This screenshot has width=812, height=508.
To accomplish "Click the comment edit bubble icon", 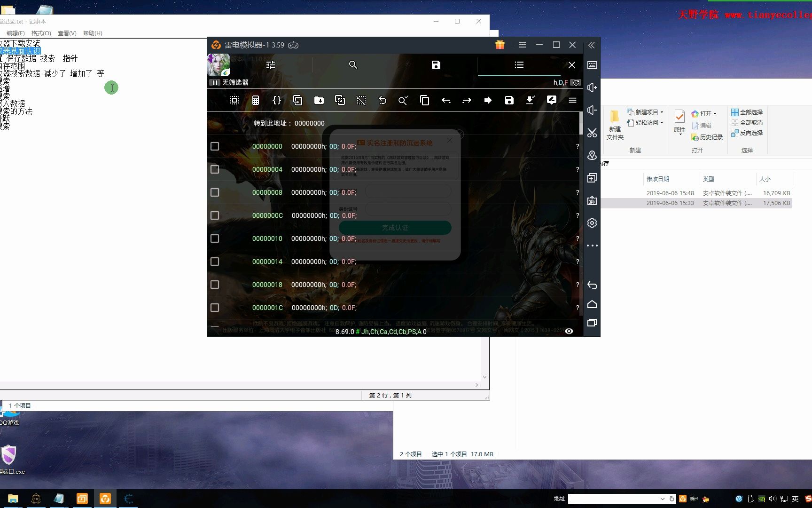I will click(552, 100).
